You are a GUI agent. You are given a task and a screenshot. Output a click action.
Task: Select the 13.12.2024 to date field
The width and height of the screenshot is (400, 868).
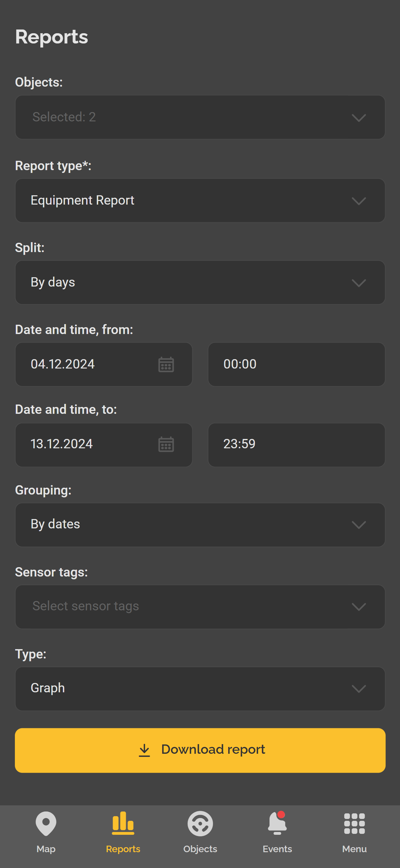(104, 445)
